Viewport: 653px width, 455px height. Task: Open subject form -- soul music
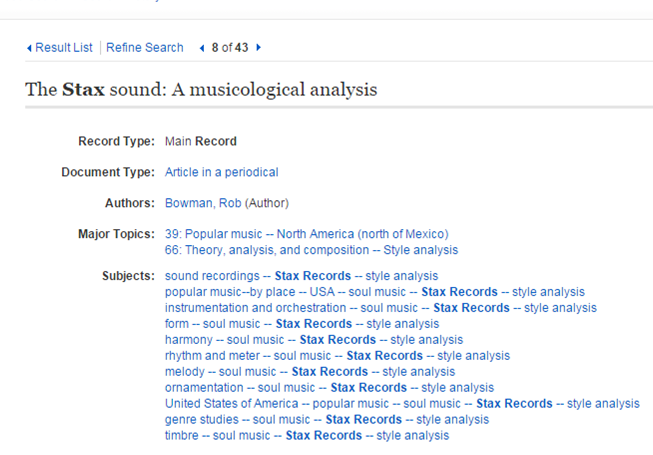tap(302, 323)
